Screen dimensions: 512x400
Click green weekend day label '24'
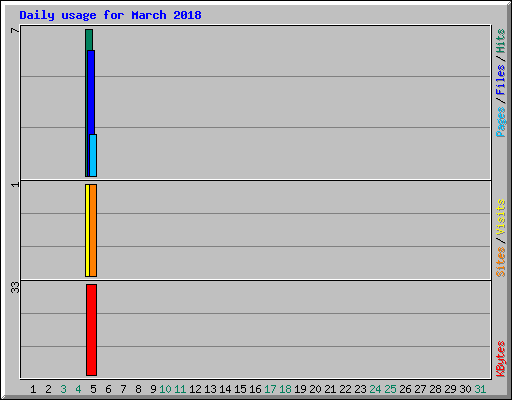tap(375, 389)
